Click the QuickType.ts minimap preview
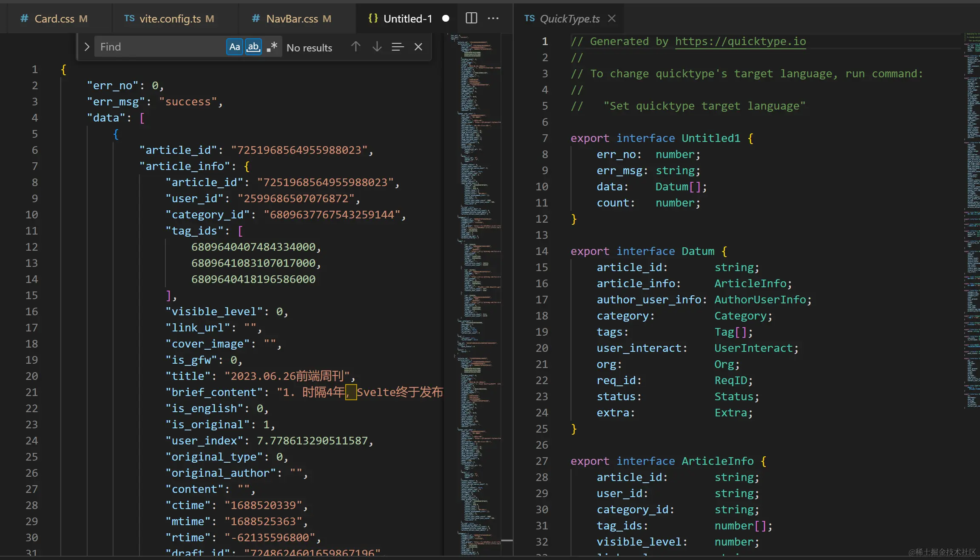This screenshot has width=980, height=560. (x=971, y=212)
